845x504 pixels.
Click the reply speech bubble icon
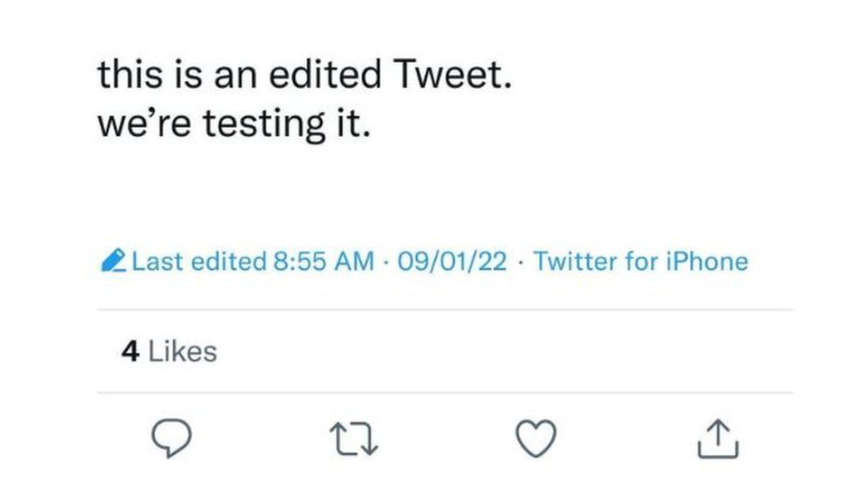tap(172, 438)
